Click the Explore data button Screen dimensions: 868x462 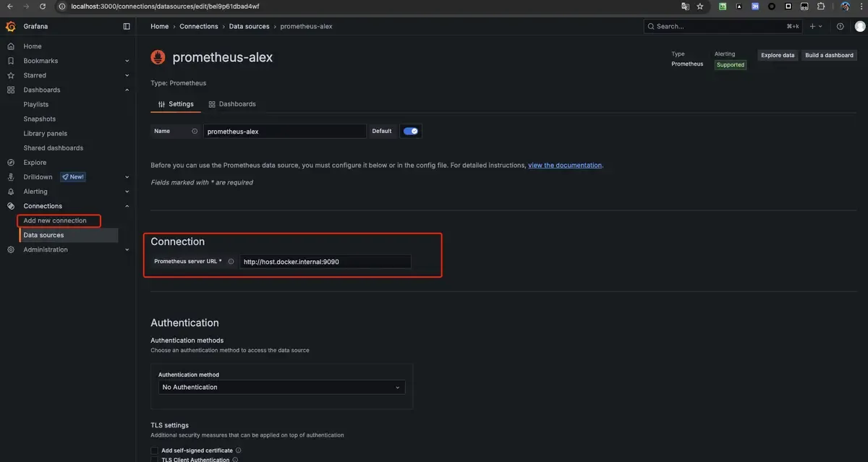pos(778,55)
